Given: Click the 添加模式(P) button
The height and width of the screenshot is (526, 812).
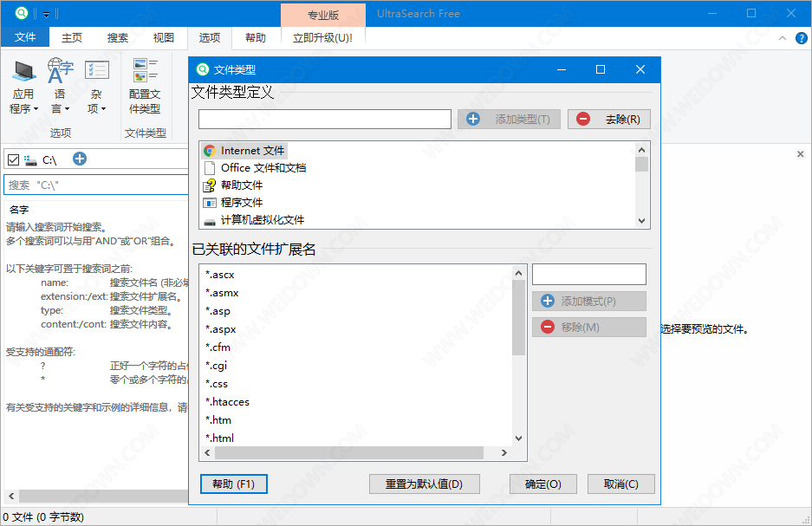Looking at the screenshot, I should coord(589,301).
